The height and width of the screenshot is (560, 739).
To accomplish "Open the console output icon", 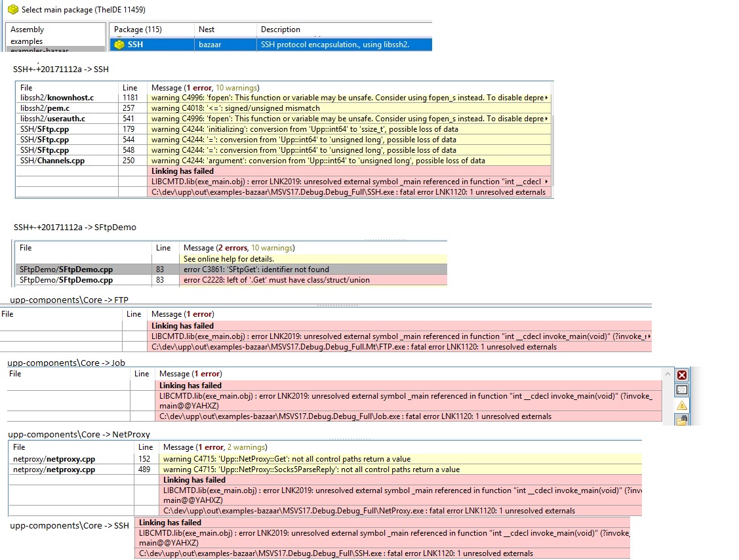I will pos(681,390).
